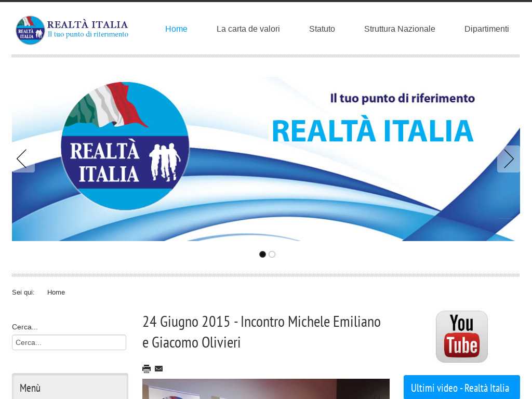
Task: Advance banner with right arrow
Action: coord(508,159)
